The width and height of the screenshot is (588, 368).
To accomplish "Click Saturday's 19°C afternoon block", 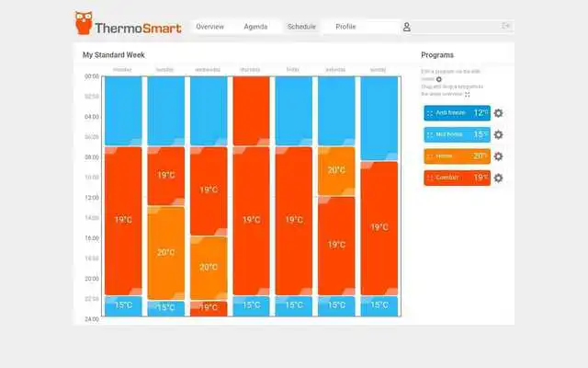I will click(336, 246).
